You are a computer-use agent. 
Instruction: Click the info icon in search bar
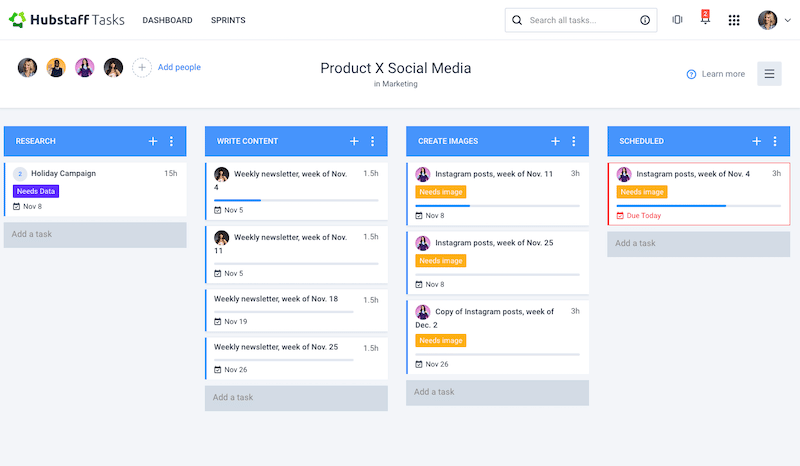644,20
